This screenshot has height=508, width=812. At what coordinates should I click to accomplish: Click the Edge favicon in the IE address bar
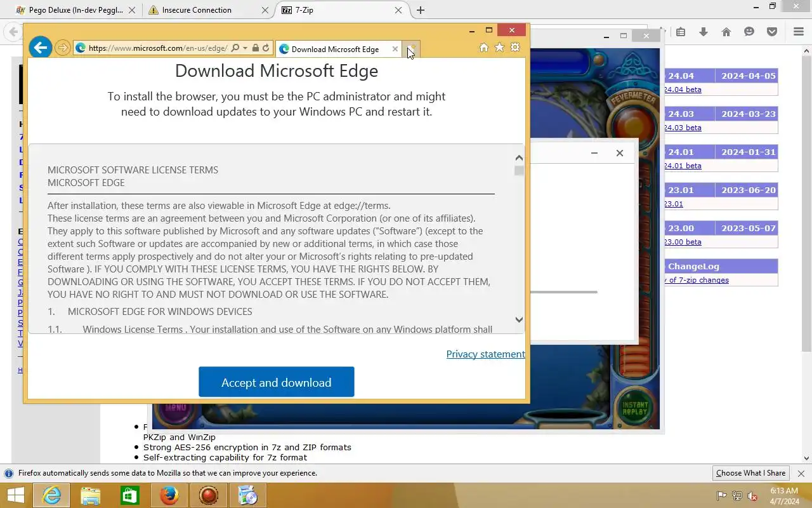point(81,48)
